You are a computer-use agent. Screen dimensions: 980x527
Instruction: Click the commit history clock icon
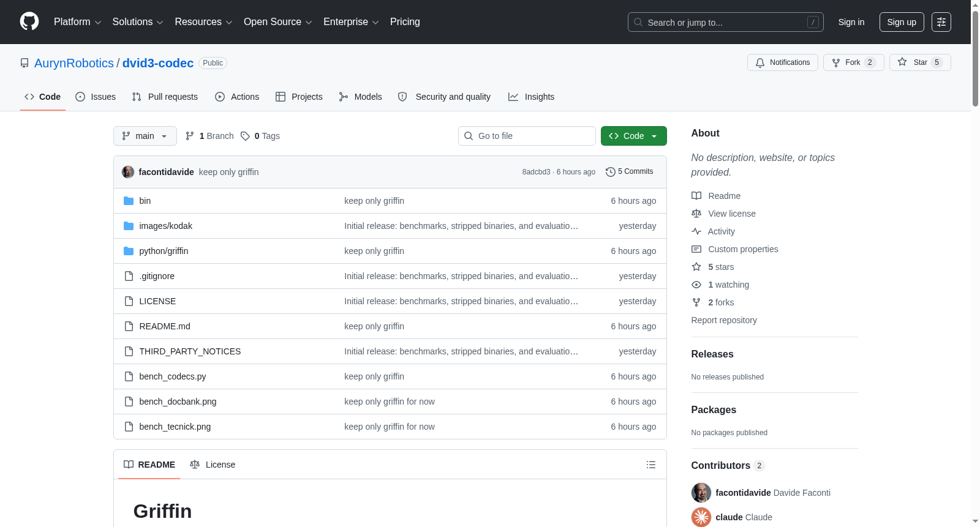(610, 172)
